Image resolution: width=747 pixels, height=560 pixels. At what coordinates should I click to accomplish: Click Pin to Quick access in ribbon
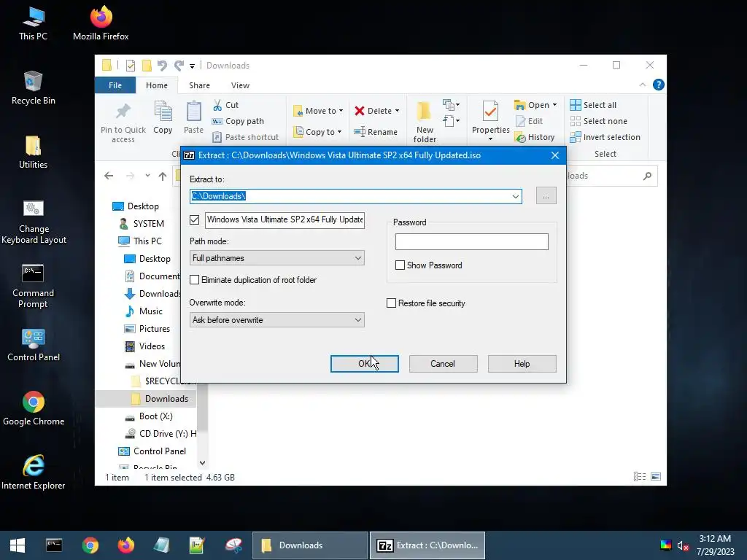[x=123, y=122]
